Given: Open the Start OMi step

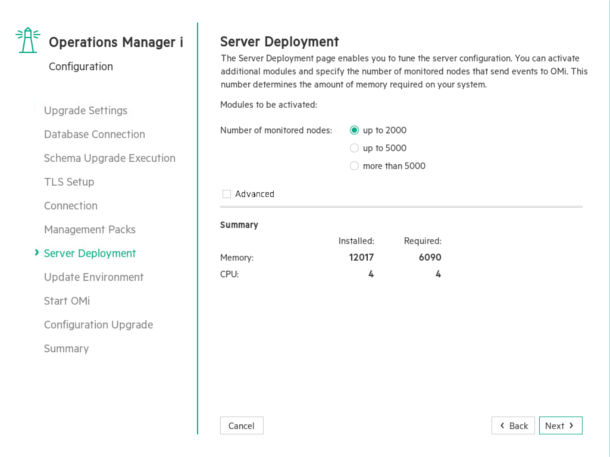Looking at the screenshot, I should point(67,301).
